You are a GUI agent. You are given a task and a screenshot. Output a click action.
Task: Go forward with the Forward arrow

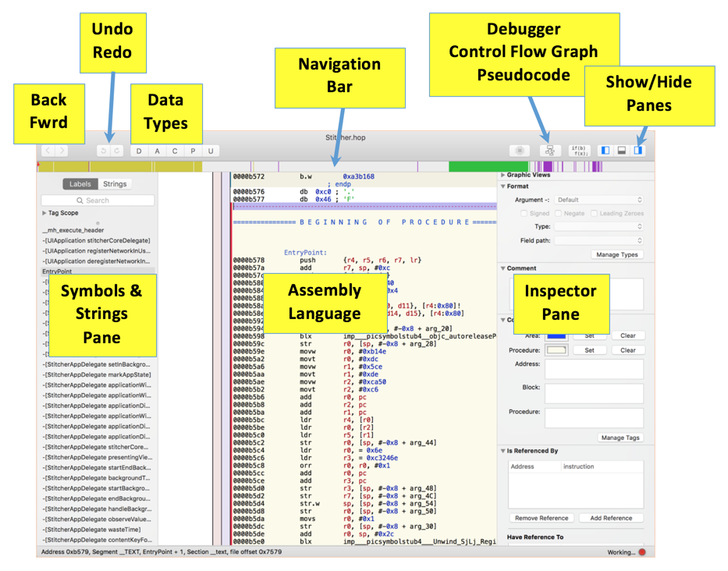[62, 151]
